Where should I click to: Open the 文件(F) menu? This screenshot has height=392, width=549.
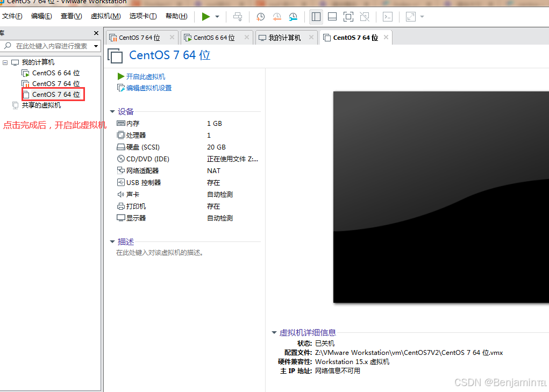[12, 16]
